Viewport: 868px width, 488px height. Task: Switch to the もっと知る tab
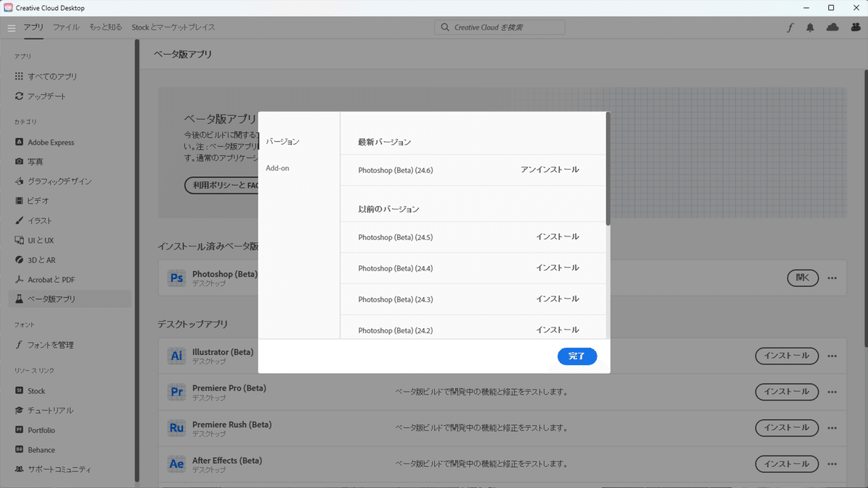click(106, 27)
